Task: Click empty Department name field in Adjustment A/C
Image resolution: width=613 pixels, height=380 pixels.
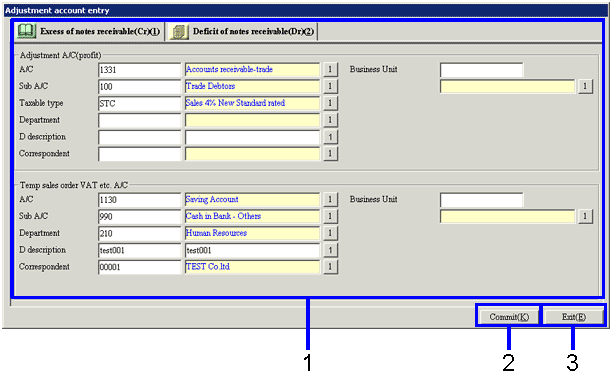Action: [252, 120]
